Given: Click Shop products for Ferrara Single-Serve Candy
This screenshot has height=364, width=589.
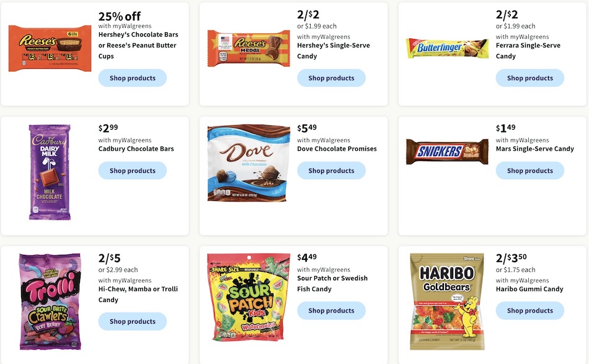Looking at the screenshot, I should 529,78.
